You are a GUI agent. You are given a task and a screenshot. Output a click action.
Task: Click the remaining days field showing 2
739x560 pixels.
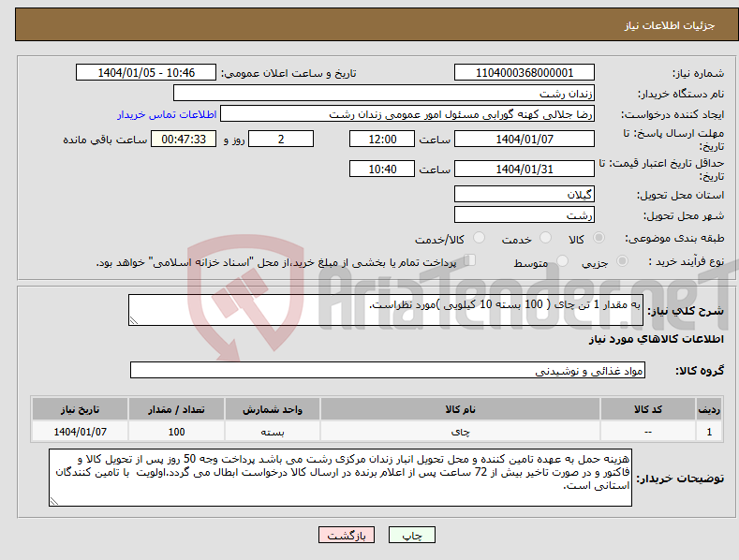[281, 139]
